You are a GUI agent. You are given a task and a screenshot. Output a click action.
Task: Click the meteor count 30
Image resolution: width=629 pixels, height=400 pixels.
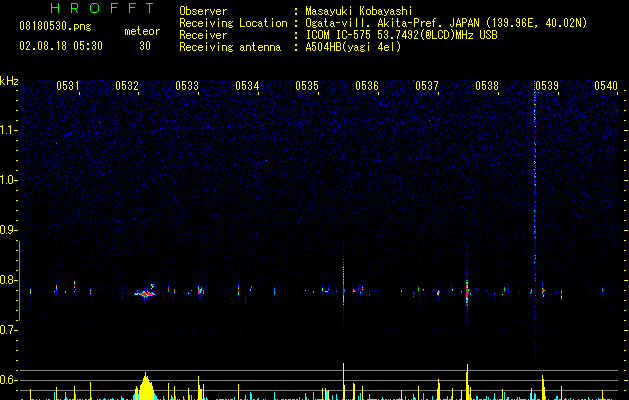click(x=145, y=46)
